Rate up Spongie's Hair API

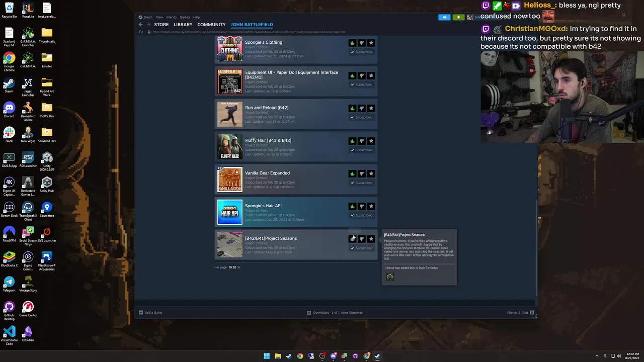pos(352,206)
